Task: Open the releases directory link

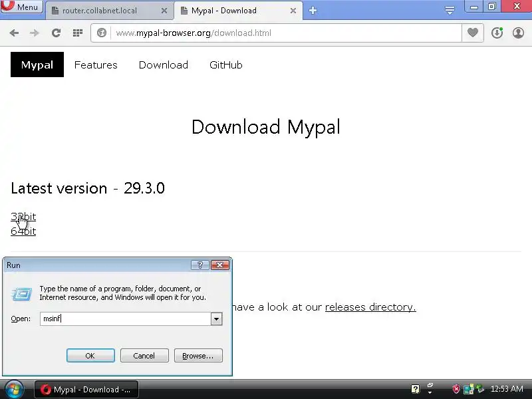Action: [370, 307]
